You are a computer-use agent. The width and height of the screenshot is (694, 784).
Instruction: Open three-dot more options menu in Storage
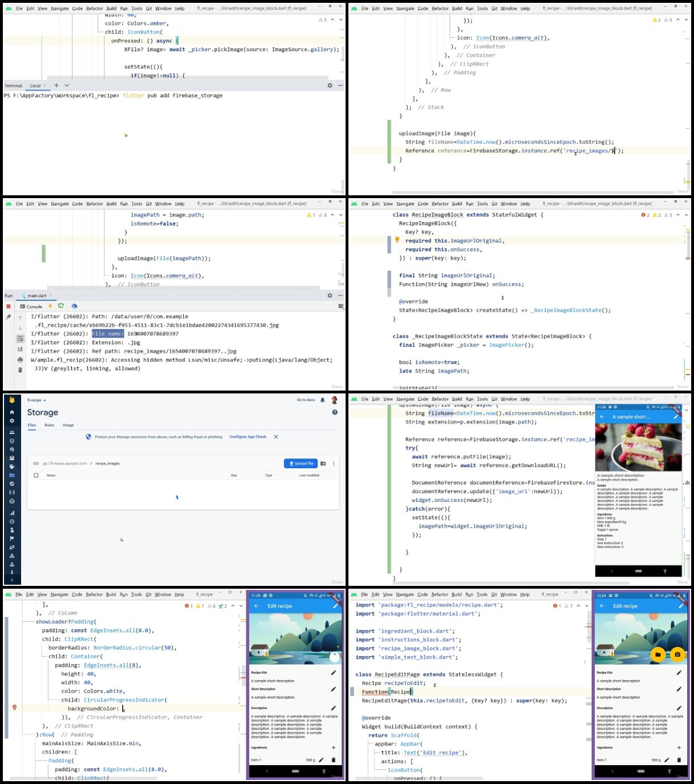(334, 463)
